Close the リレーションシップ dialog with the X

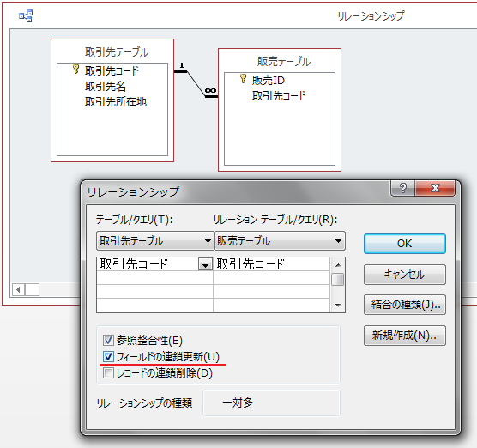click(435, 188)
